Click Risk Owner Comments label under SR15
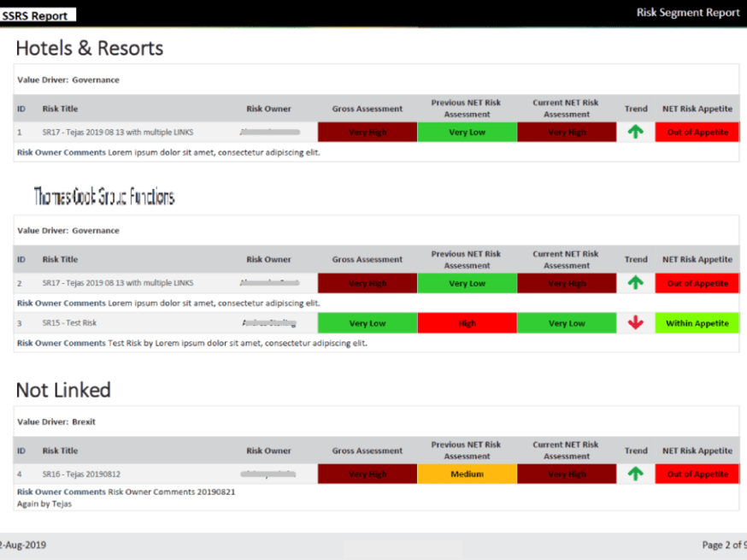The width and height of the screenshot is (747, 560). (x=62, y=343)
